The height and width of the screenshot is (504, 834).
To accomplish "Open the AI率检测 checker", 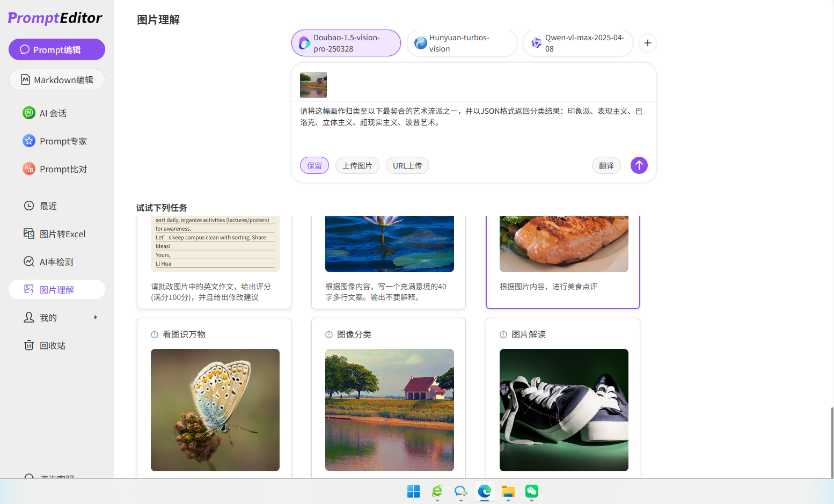I will point(56,261).
